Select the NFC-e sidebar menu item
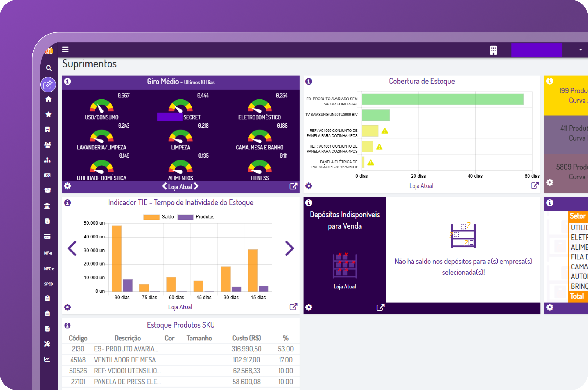588x390 pixels. 49,269
